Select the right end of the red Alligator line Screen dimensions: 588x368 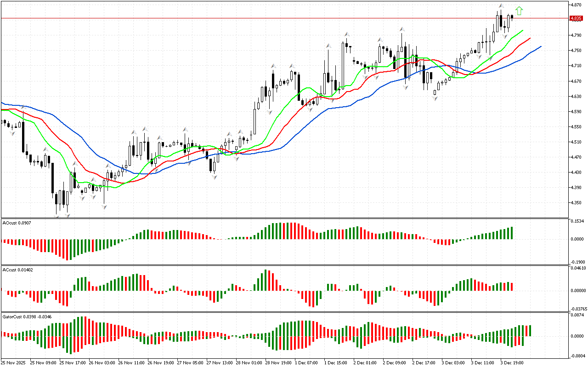coord(530,38)
